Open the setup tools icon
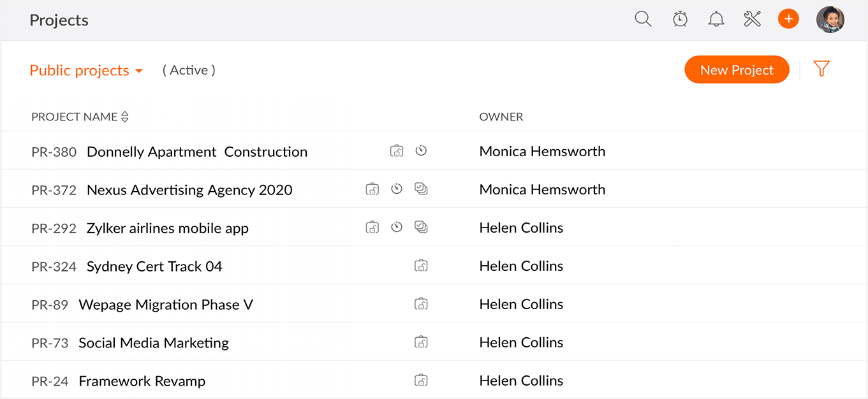 (753, 19)
